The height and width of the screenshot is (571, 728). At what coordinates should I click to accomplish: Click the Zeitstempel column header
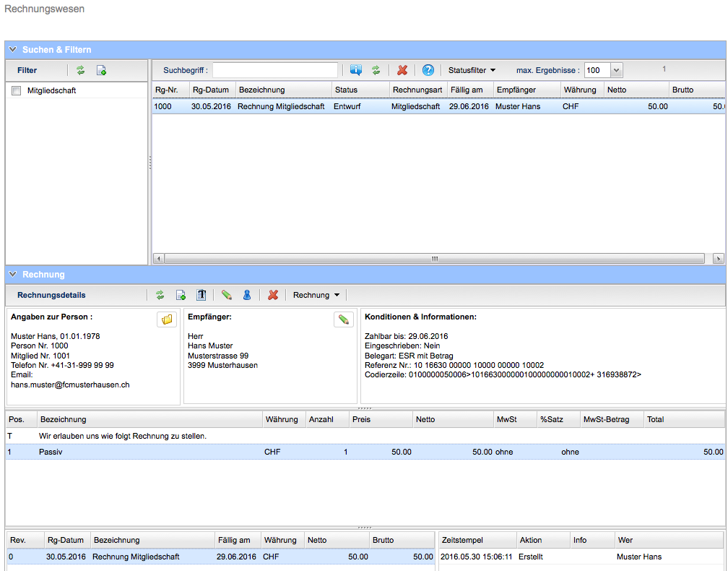pos(478,540)
